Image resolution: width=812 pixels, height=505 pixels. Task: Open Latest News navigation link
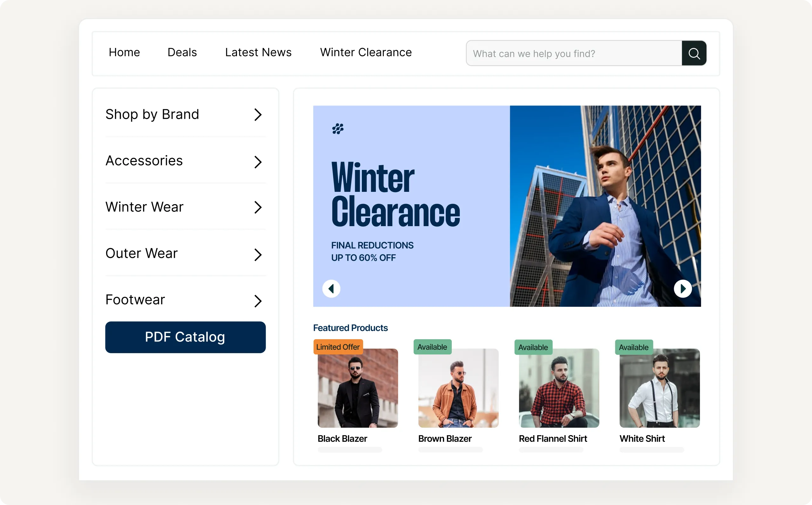tap(258, 52)
